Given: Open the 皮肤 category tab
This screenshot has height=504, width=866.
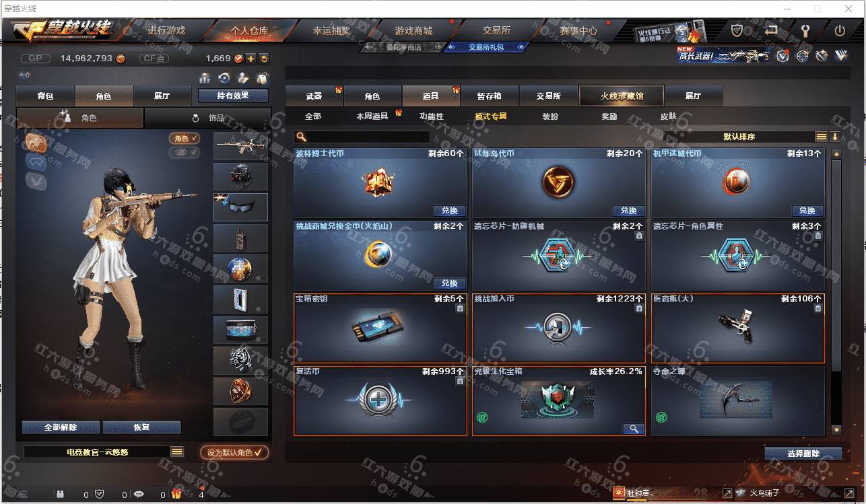Looking at the screenshot, I should tap(668, 116).
